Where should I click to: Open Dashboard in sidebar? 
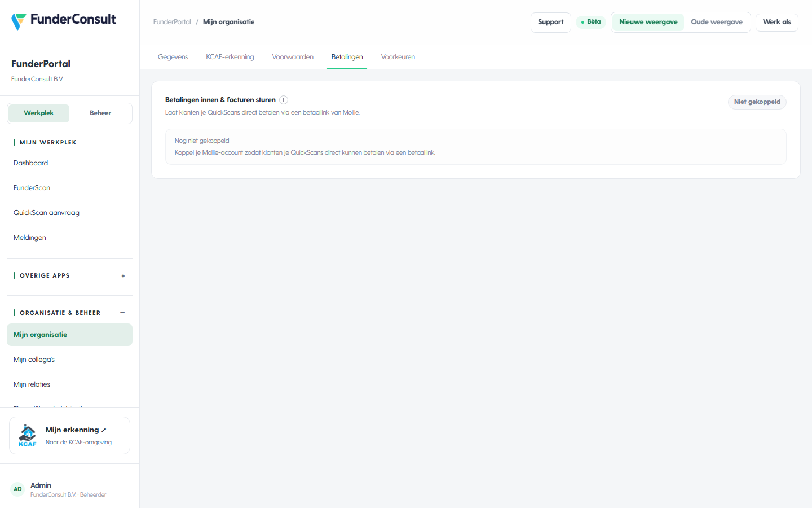click(69, 163)
